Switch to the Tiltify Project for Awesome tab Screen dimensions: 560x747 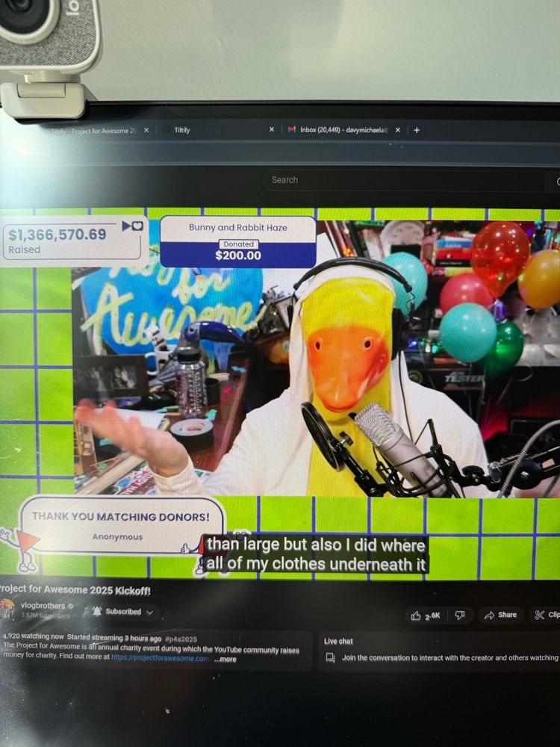pos(93,131)
